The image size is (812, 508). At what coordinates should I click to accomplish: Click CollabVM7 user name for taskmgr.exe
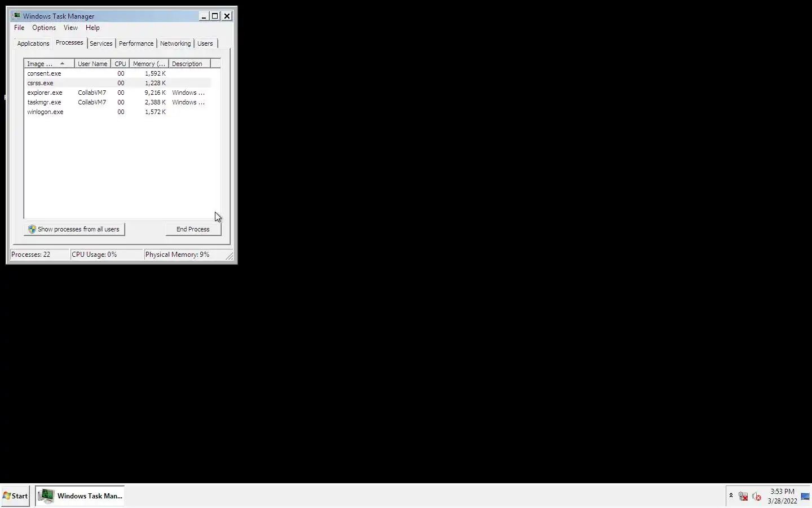92,102
